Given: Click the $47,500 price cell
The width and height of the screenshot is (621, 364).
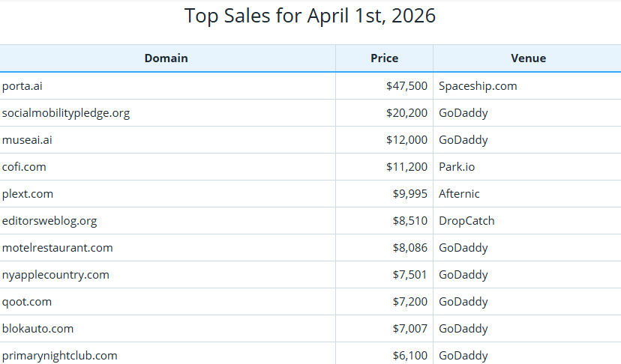Looking at the screenshot, I should point(384,86).
